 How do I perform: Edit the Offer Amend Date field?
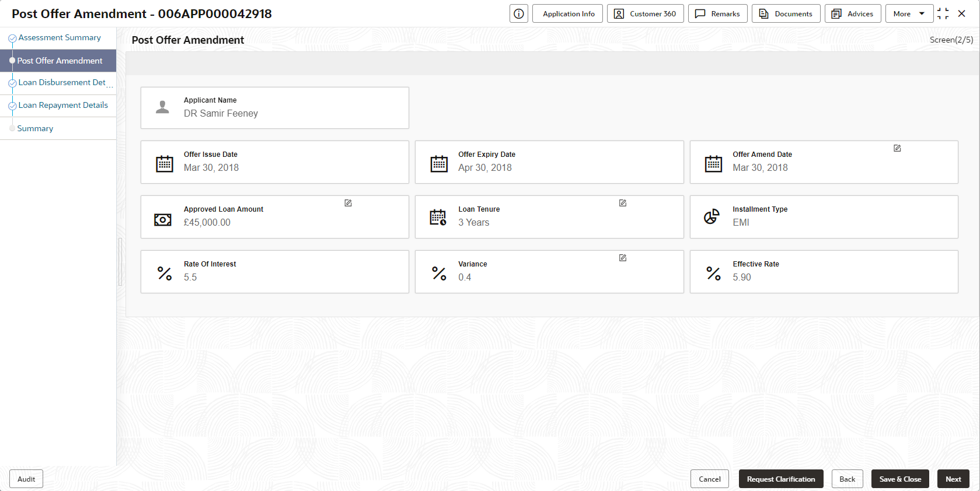[897, 148]
